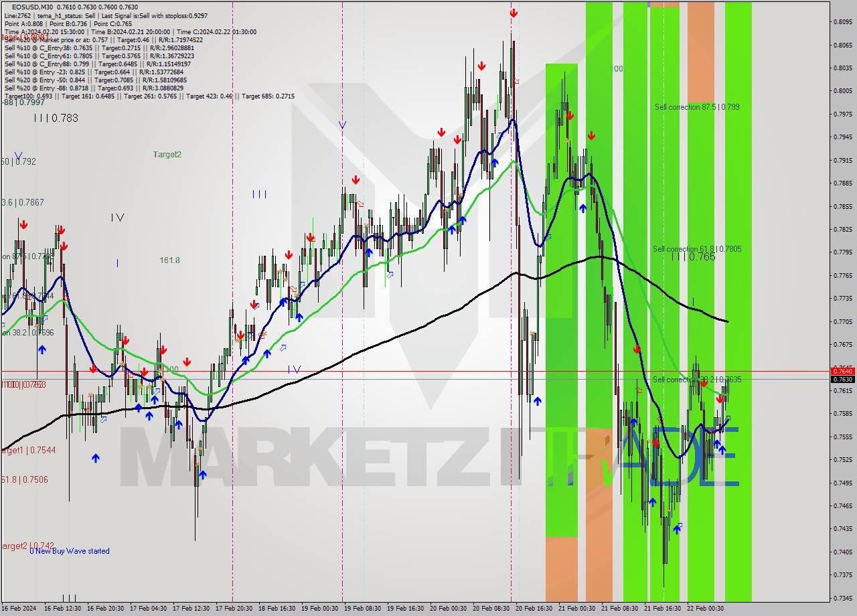Click the red horizontal line at 0.7640
Screen dimensions: 857x616
click(415, 371)
